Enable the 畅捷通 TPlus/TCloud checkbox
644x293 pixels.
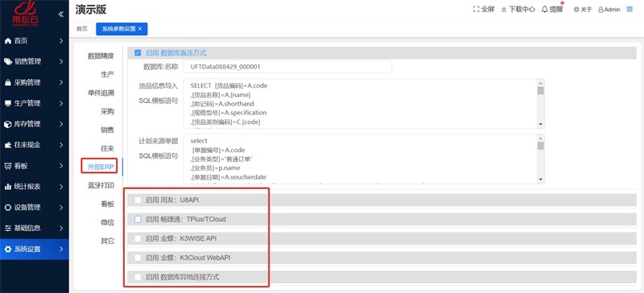point(138,220)
